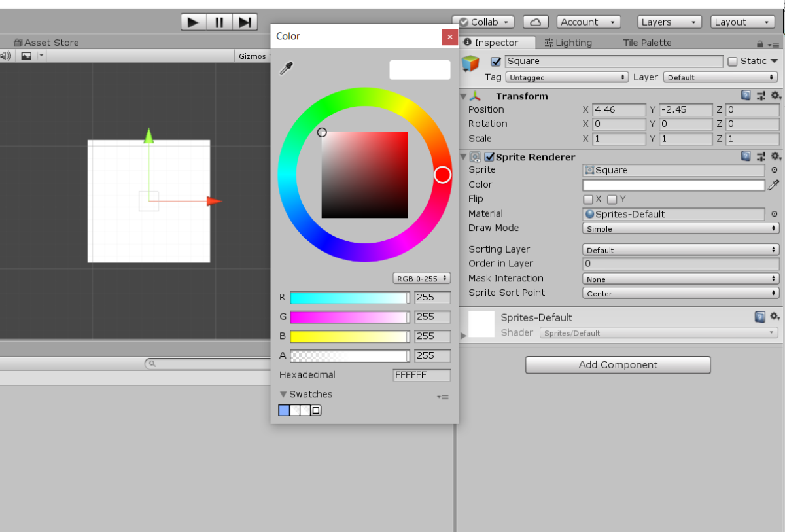Click the Add Component button

pos(618,364)
